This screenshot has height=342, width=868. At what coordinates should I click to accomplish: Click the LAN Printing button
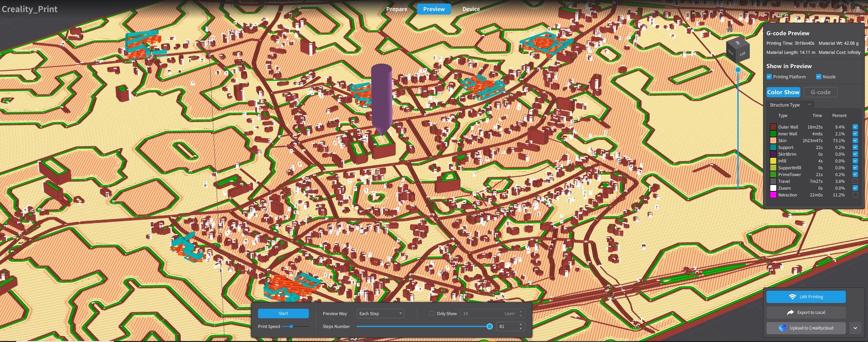coord(806,297)
